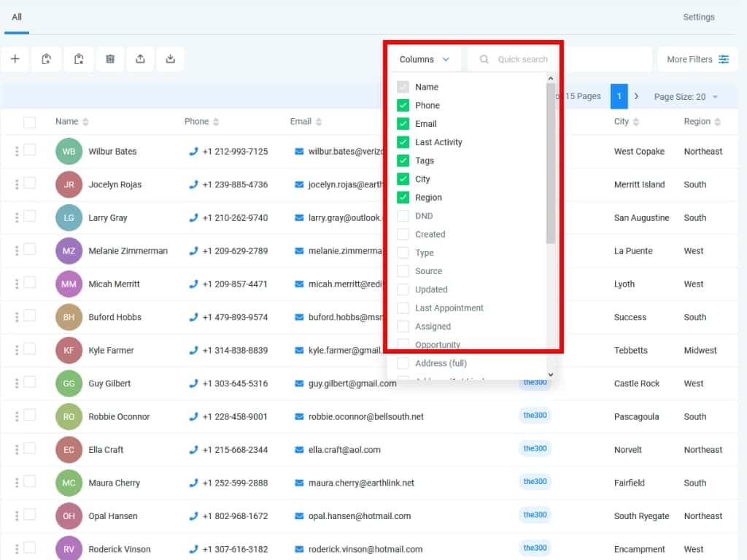Open the More Filters panel
The image size is (747, 560).
point(697,59)
